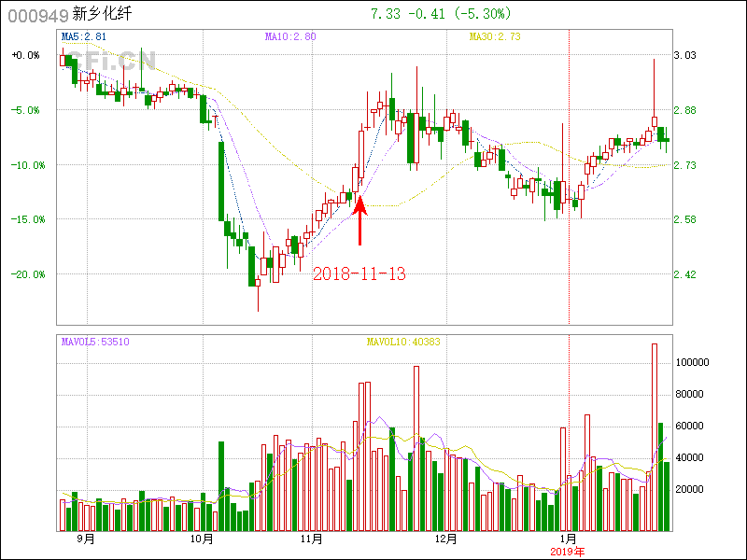Jump to the 11月 mark on the time axis
The width and height of the screenshot is (747, 560).
[312, 539]
